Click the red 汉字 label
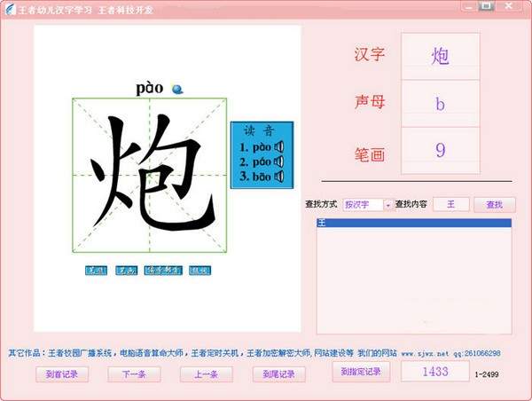The image size is (532, 401). pos(370,54)
